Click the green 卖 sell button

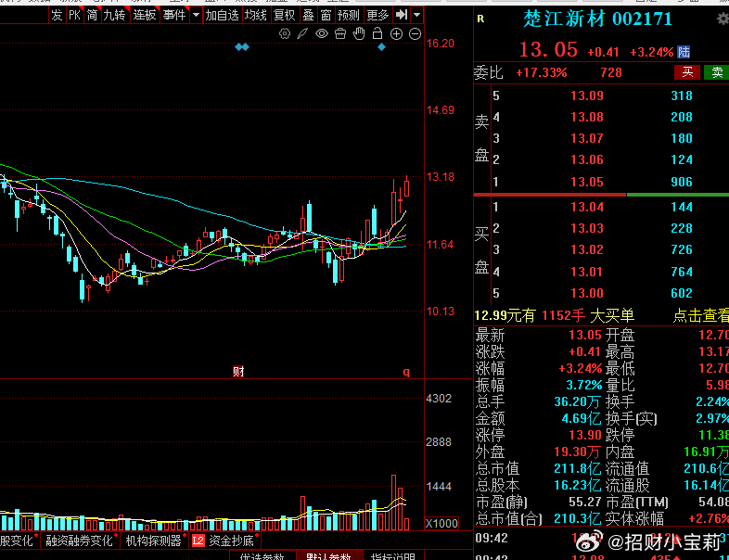pyautogui.click(x=716, y=72)
